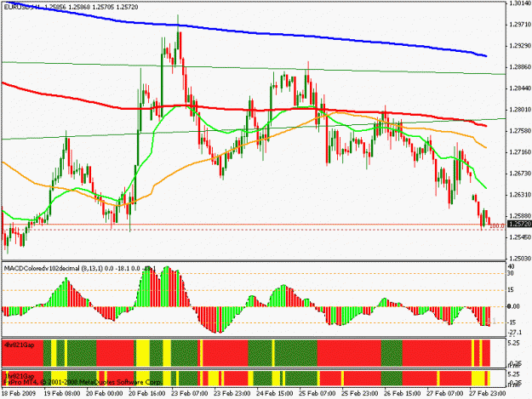This screenshot has width=532, height=399.
Task: Click the 1.26310 price axis label
Action: pos(519,195)
